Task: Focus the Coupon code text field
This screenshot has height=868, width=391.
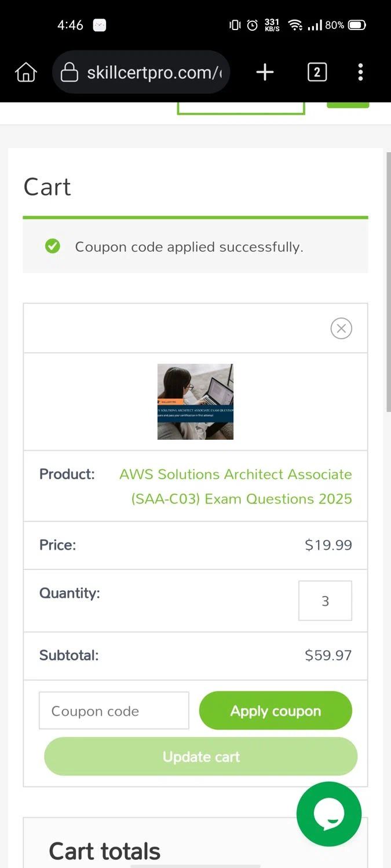Action: 114,711
